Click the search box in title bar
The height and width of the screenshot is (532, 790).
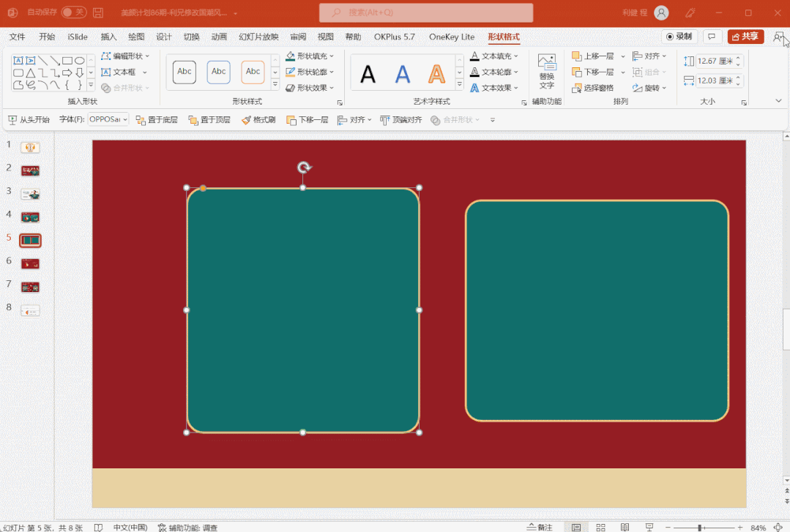pyautogui.click(x=426, y=12)
